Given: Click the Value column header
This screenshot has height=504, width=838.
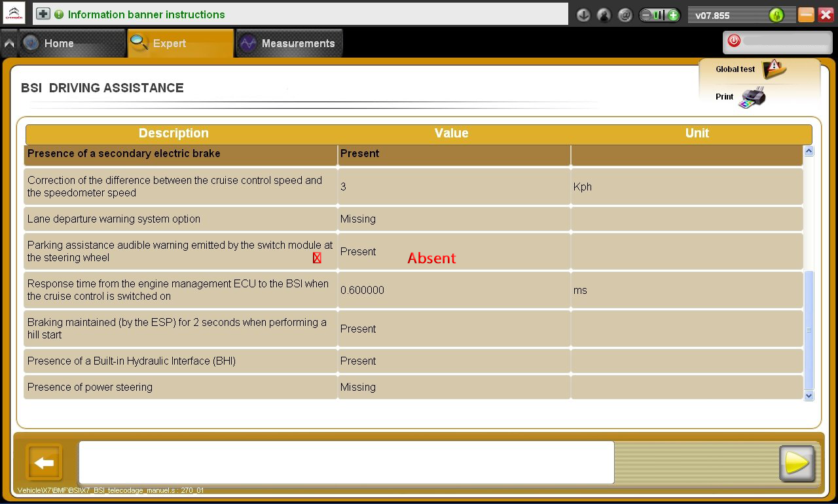Looking at the screenshot, I should tap(452, 134).
